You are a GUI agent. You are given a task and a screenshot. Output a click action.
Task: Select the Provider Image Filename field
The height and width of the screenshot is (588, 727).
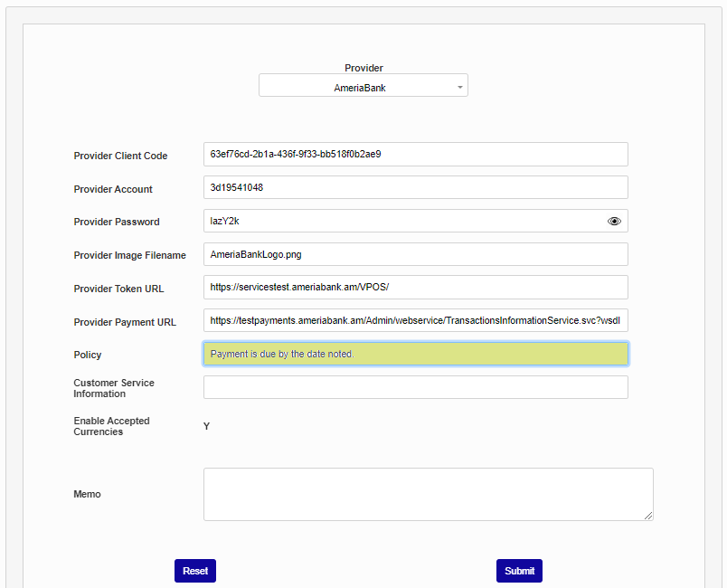[x=415, y=254]
